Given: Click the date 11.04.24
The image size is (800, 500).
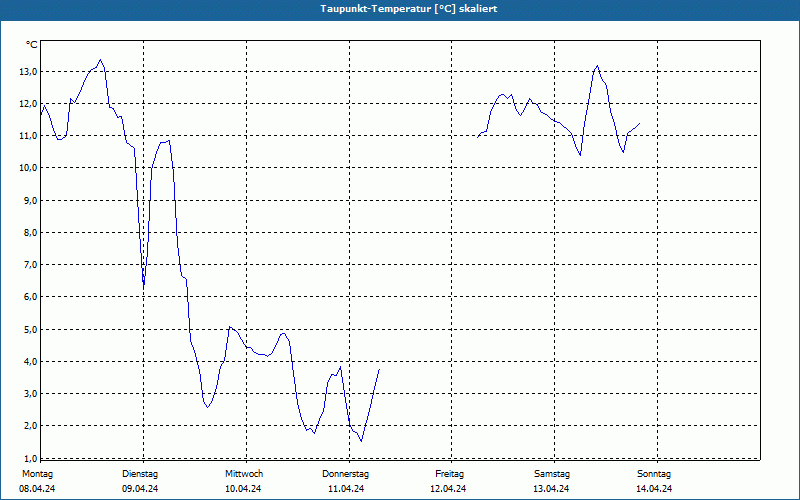Looking at the screenshot, I should (x=346, y=489).
